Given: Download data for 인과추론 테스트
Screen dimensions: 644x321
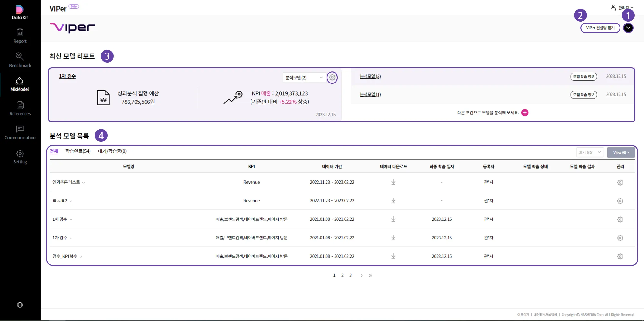Looking at the screenshot, I should tap(393, 182).
